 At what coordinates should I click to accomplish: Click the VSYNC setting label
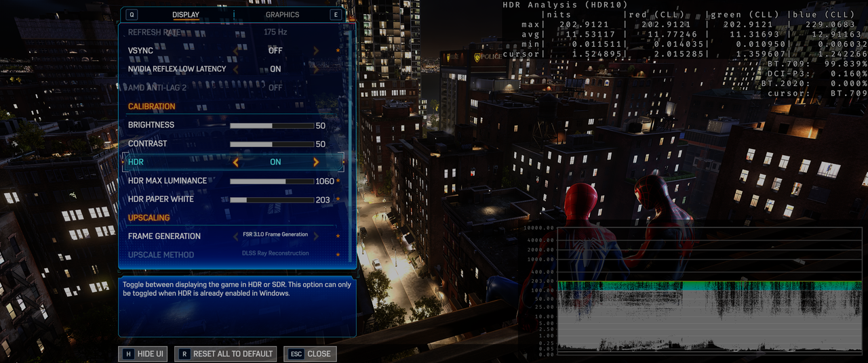140,51
